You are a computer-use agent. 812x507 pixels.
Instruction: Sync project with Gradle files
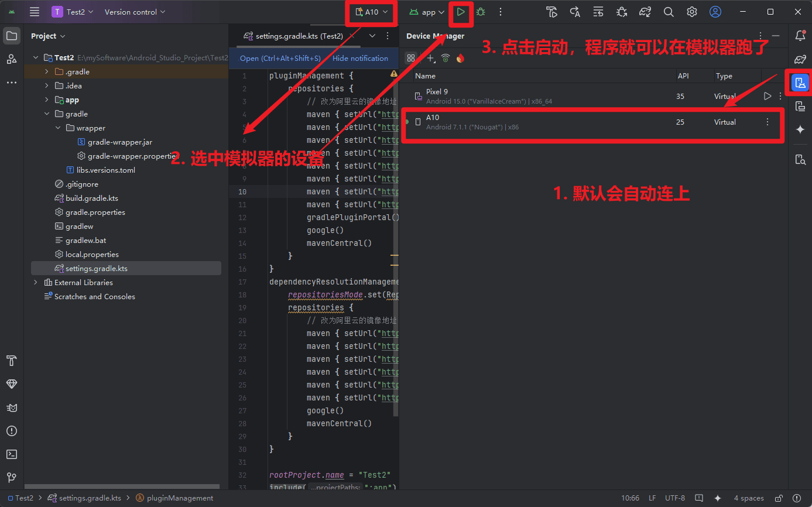coord(645,12)
